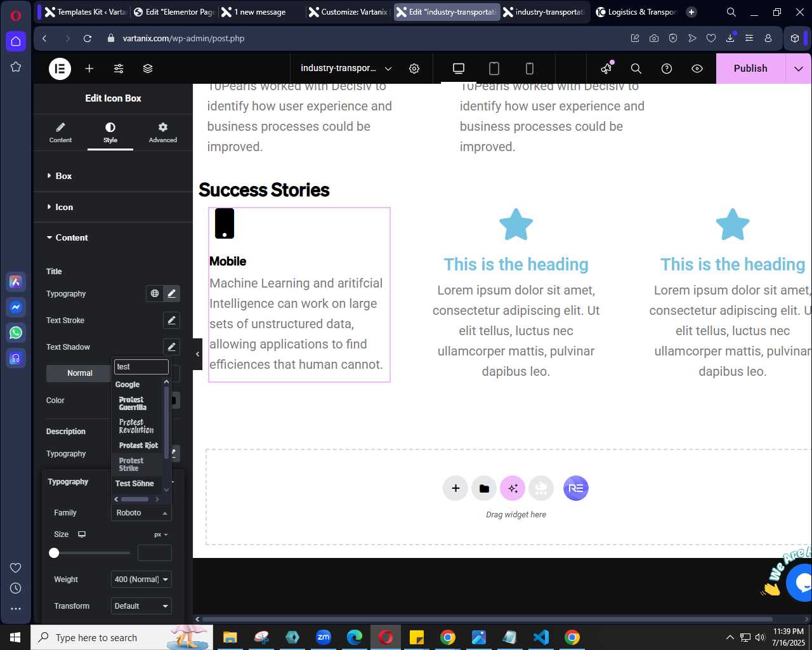Click the Elementor AI sparkle button

[x=513, y=488]
